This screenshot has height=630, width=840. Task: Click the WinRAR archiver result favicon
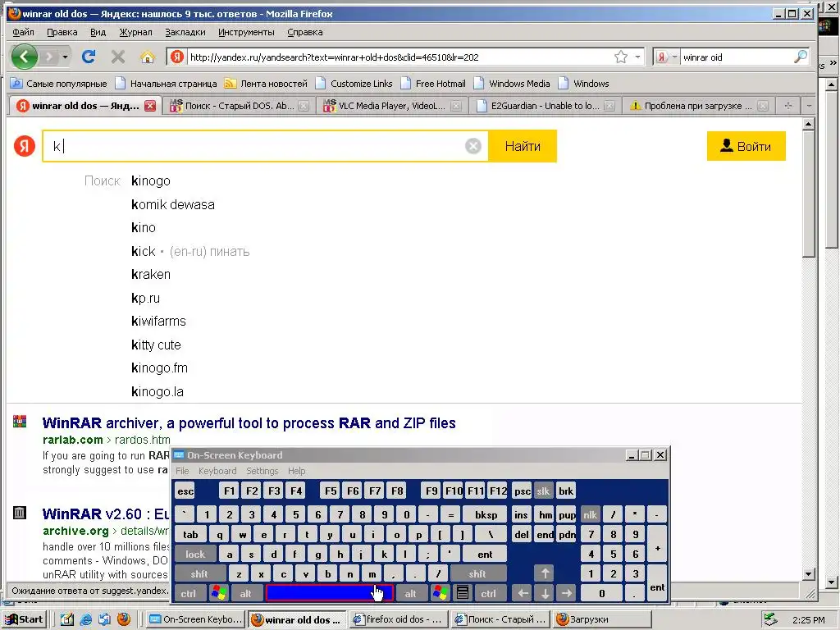point(20,421)
